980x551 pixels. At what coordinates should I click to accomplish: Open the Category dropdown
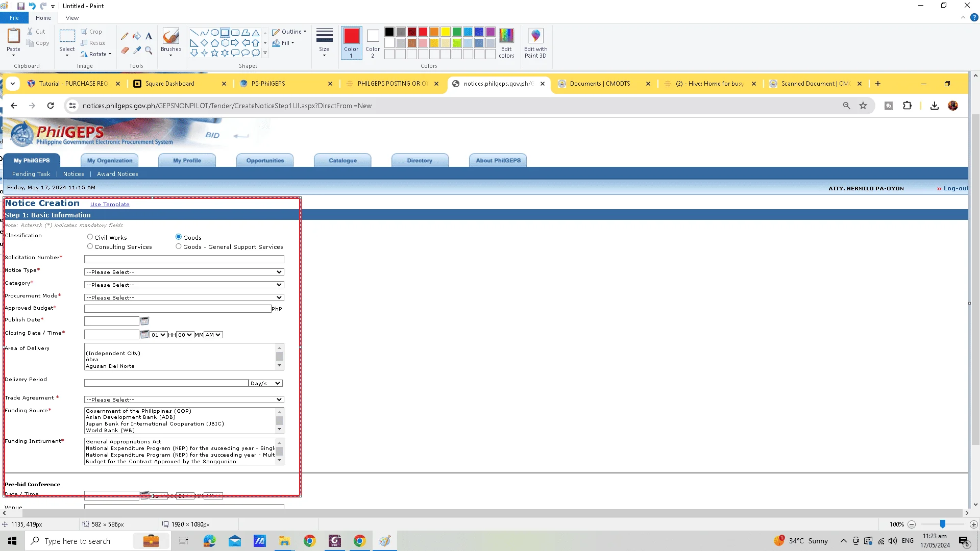click(184, 285)
